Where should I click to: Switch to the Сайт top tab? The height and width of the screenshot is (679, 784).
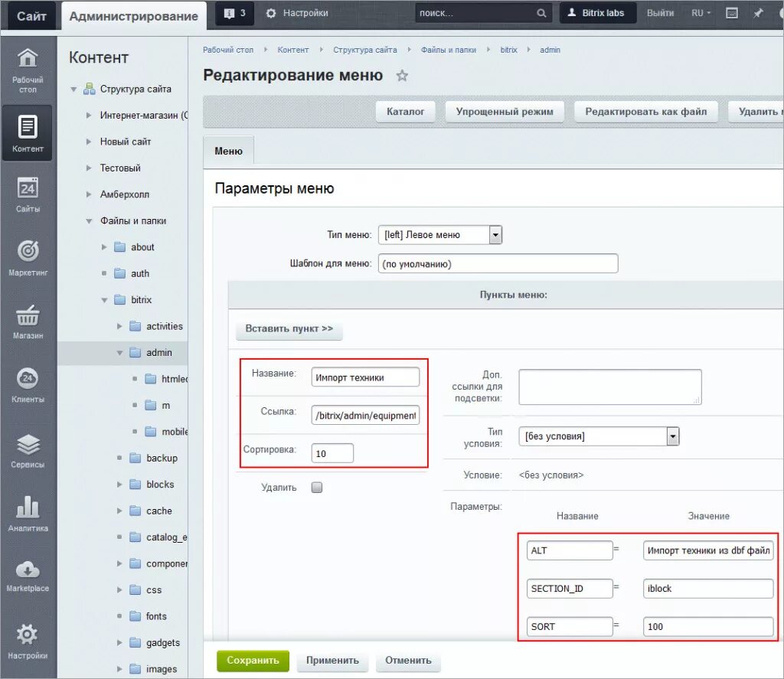tap(31, 16)
